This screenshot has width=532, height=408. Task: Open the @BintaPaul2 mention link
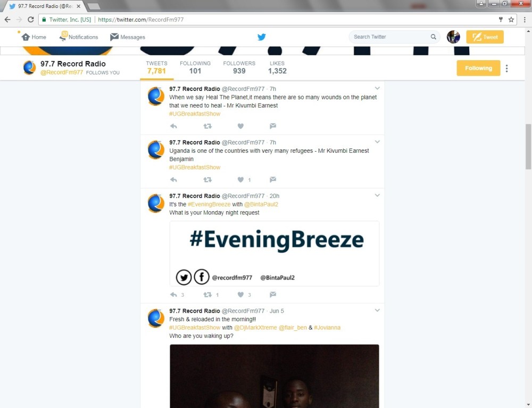(x=261, y=204)
